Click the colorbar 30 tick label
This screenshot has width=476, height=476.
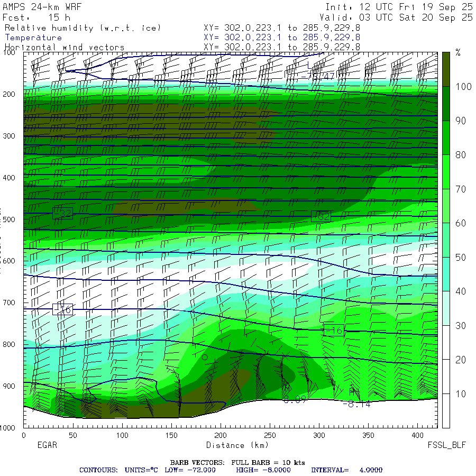[x=461, y=326]
